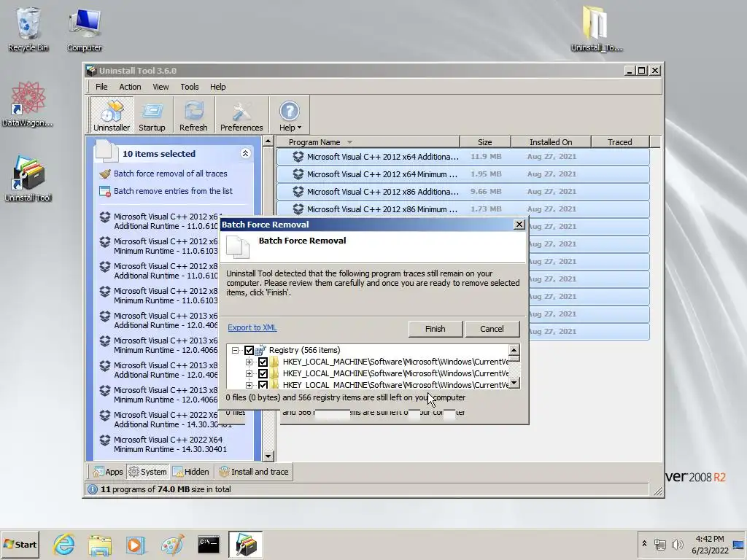
Task: Select the Uninstall_To... folder on desktop
Action: pos(597,28)
